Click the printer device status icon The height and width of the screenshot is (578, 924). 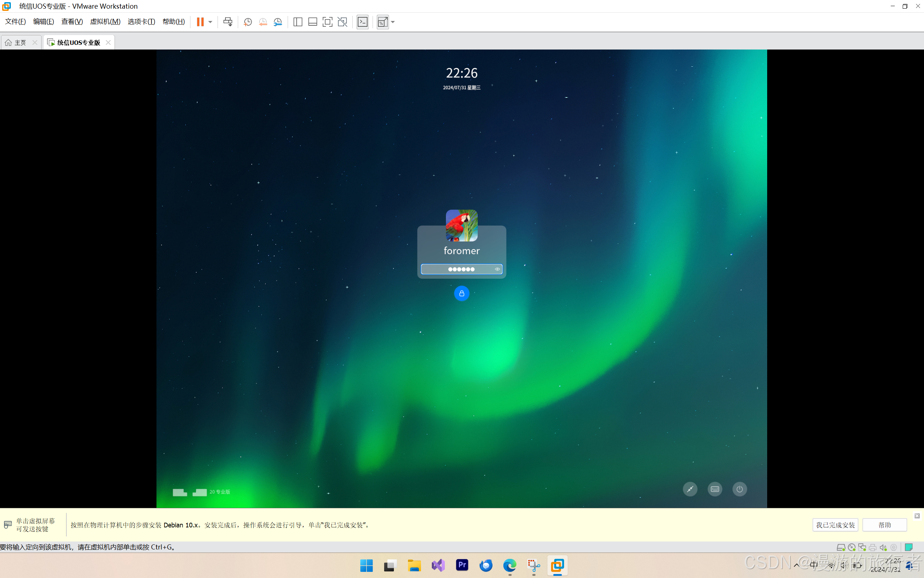(x=872, y=547)
